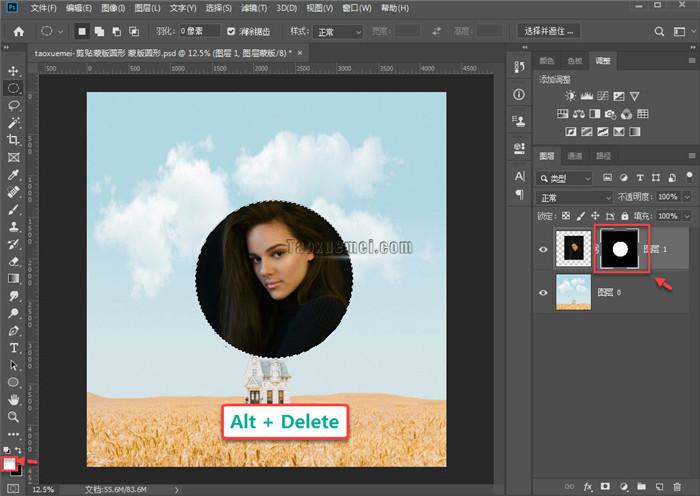Viewport: 700px width, 496px height.
Task: Hide 图层 1 using its eye icon
Action: 544,250
